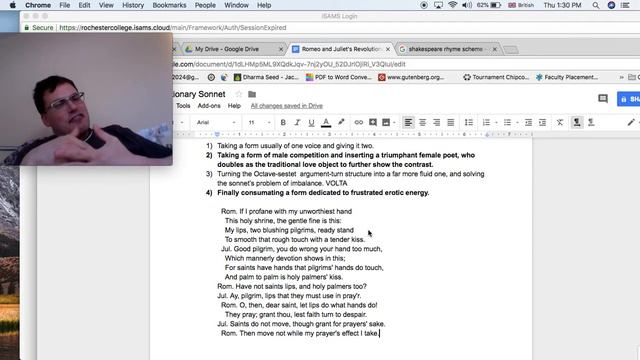
Task: Expand the numbered list style dropdown
Action: (x=496, y=122)
